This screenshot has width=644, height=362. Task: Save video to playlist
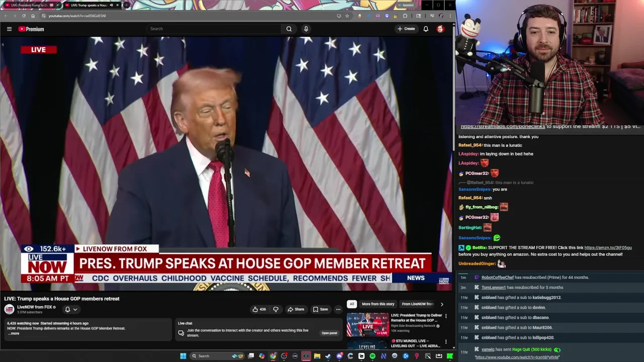point(320,309)
